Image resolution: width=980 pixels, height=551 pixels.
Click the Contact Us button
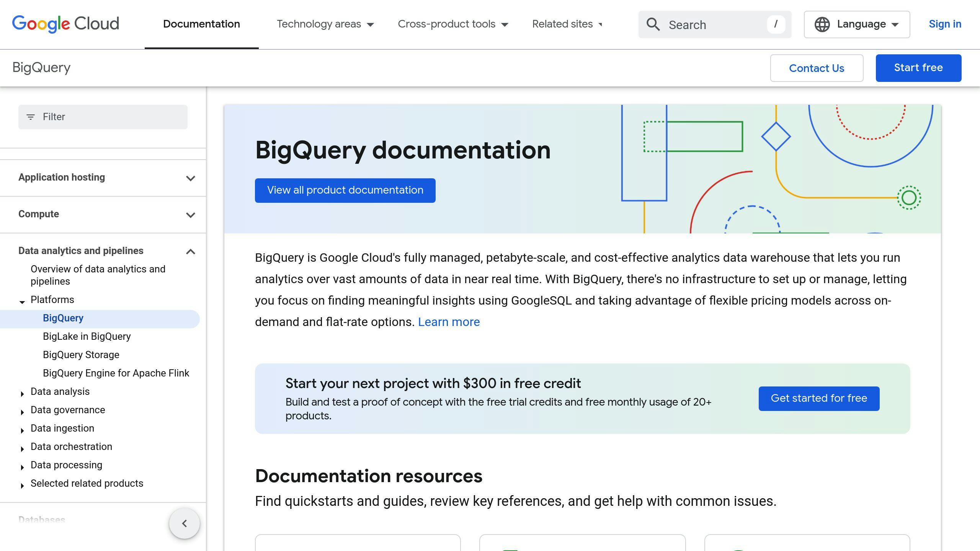817,68
